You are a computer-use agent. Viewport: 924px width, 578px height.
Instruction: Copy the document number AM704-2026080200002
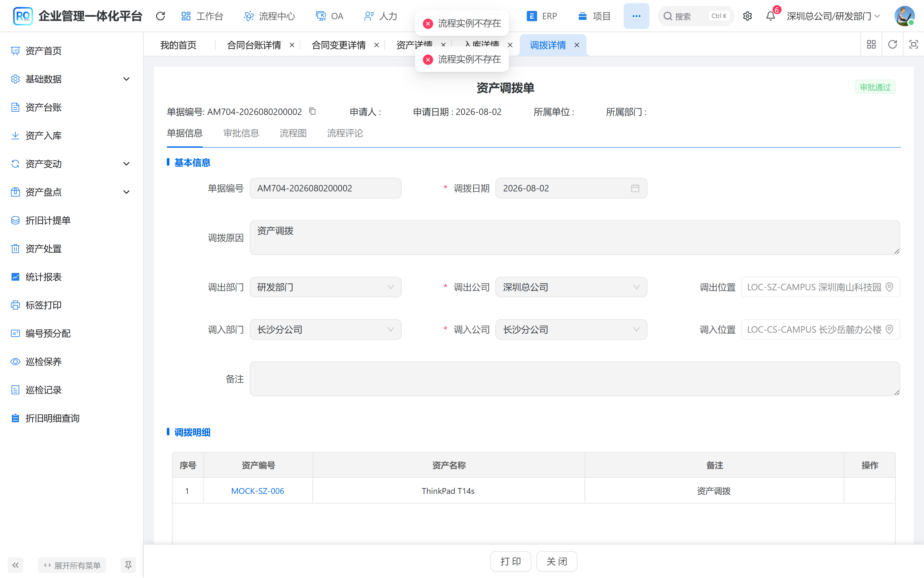312,111
